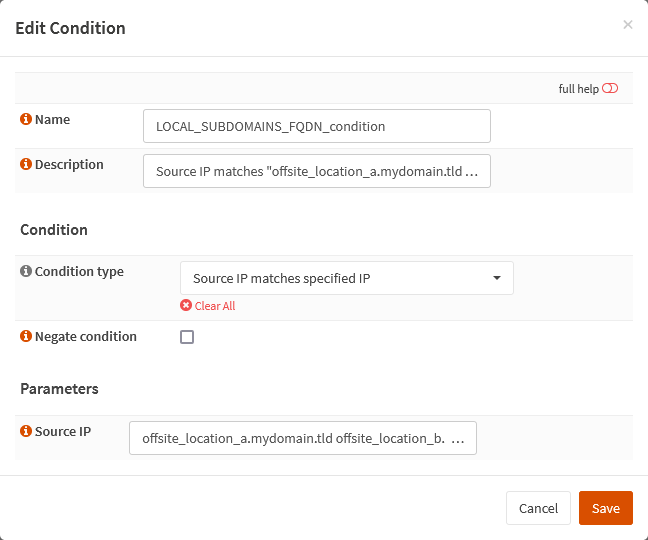Viewport: 648px width, 540px height.
Task: Click the Condition type label
Action: point(79,271)
